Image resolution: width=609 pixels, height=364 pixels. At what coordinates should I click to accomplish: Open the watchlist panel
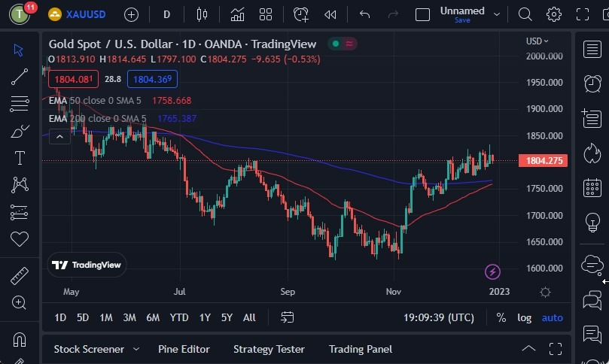[x=592, y=50]
